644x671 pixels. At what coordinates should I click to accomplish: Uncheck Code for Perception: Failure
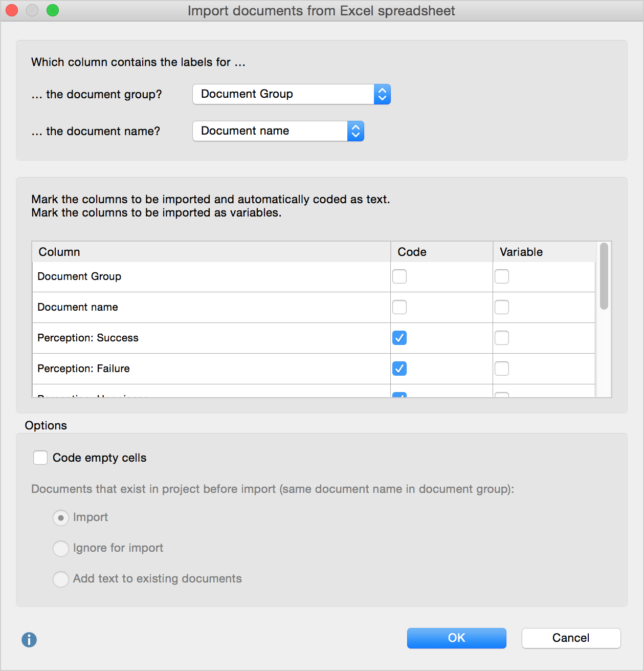click(x=399, y=369)
